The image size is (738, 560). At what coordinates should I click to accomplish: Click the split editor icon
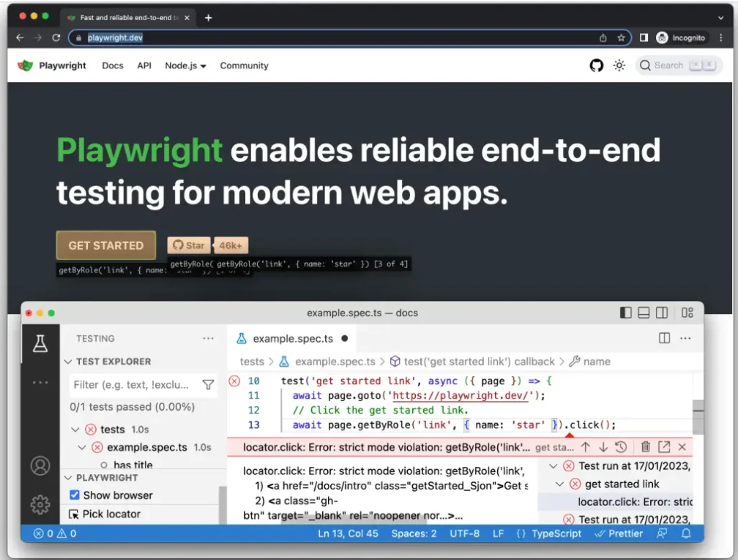coord(664,338)
